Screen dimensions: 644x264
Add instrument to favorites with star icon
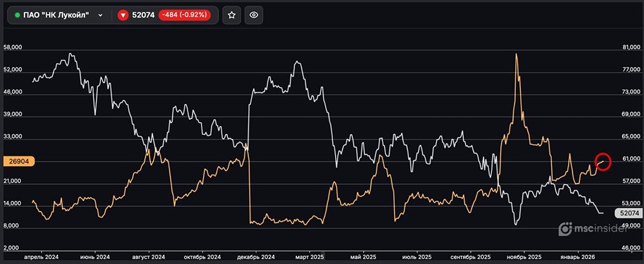click(x=232, y=15)
